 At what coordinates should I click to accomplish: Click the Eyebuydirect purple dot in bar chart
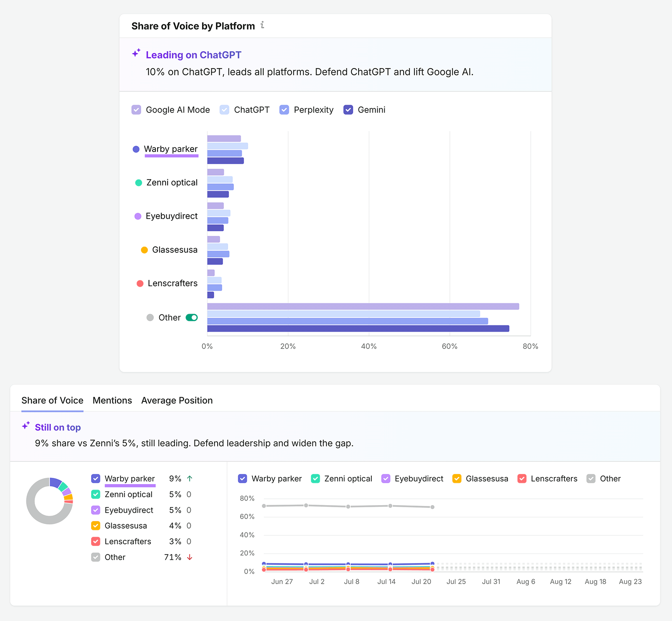click(x=138, y=216)
